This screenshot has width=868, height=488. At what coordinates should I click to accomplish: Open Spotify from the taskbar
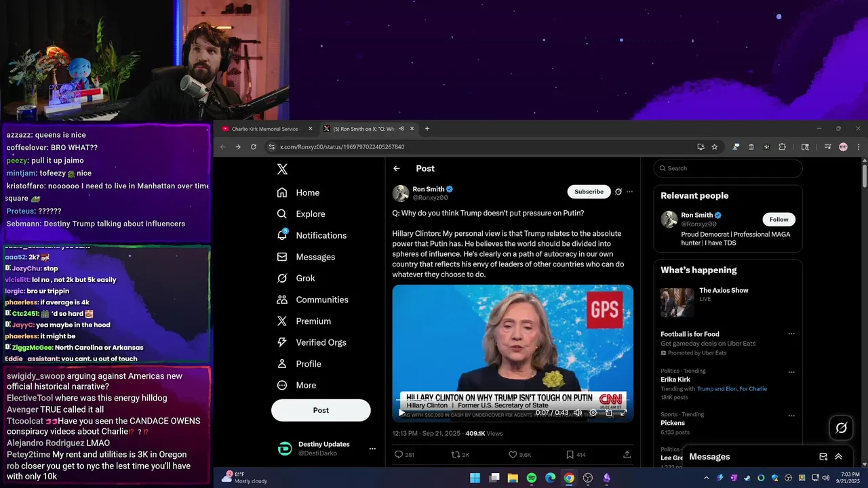coord(532,478)
